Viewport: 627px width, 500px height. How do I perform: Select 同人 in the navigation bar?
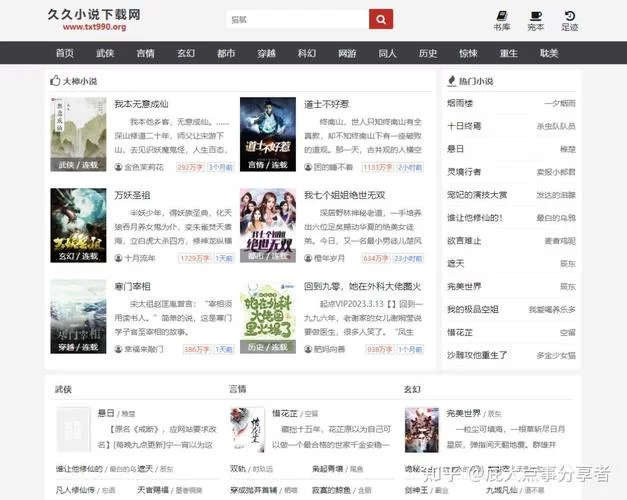pyautogui.click(x=387, y=53)
